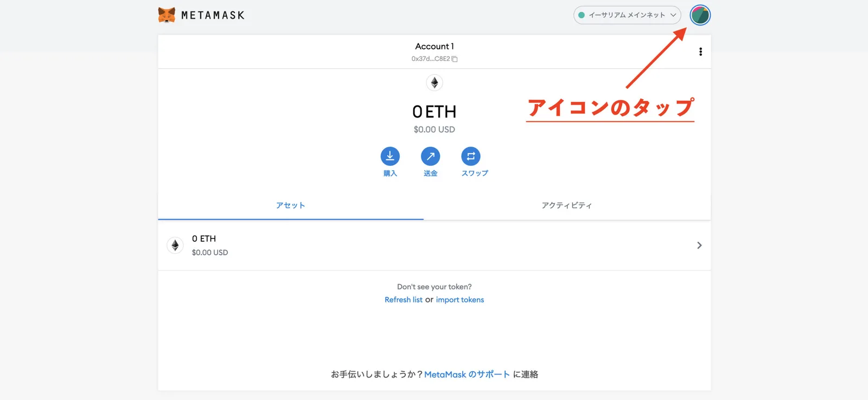
Task: Click the import tokens link
Action: 460,300
